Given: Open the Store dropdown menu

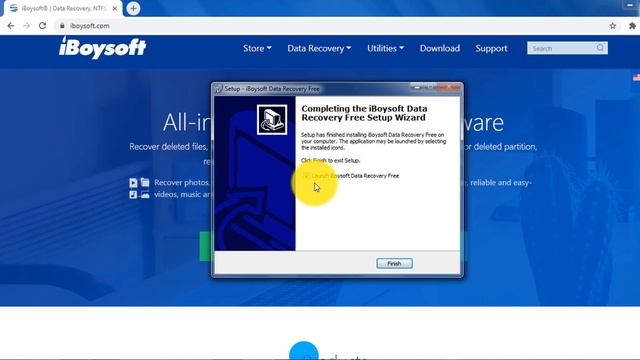Looking at the screenshot, I should [257, 48].
